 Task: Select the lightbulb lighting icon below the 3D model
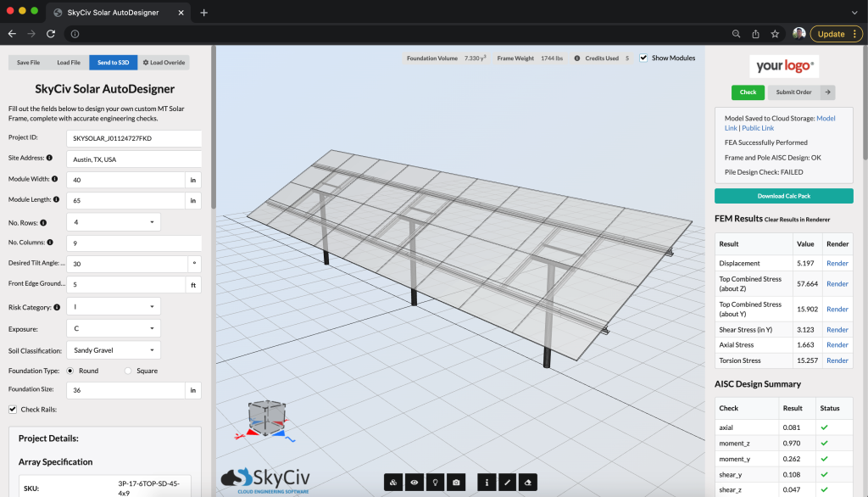point(435,482)
